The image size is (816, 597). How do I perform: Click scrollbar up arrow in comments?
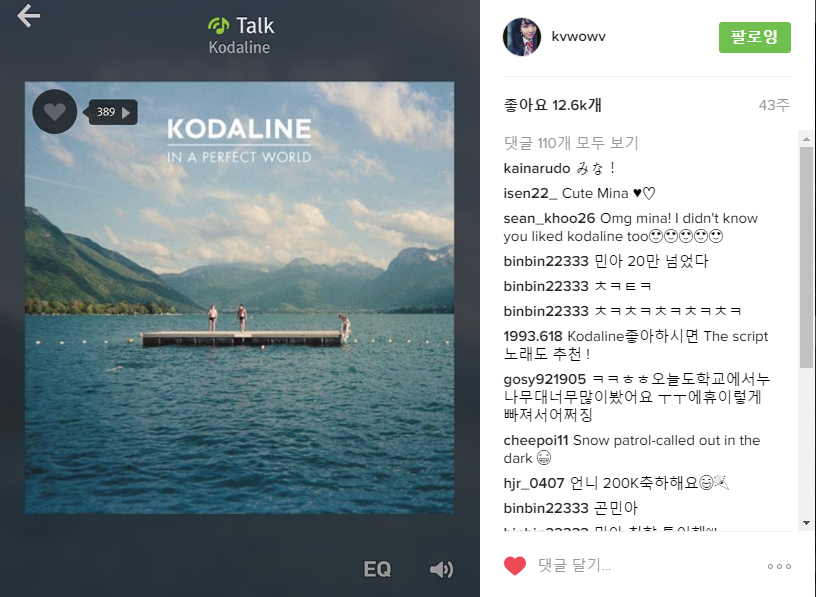806,139
